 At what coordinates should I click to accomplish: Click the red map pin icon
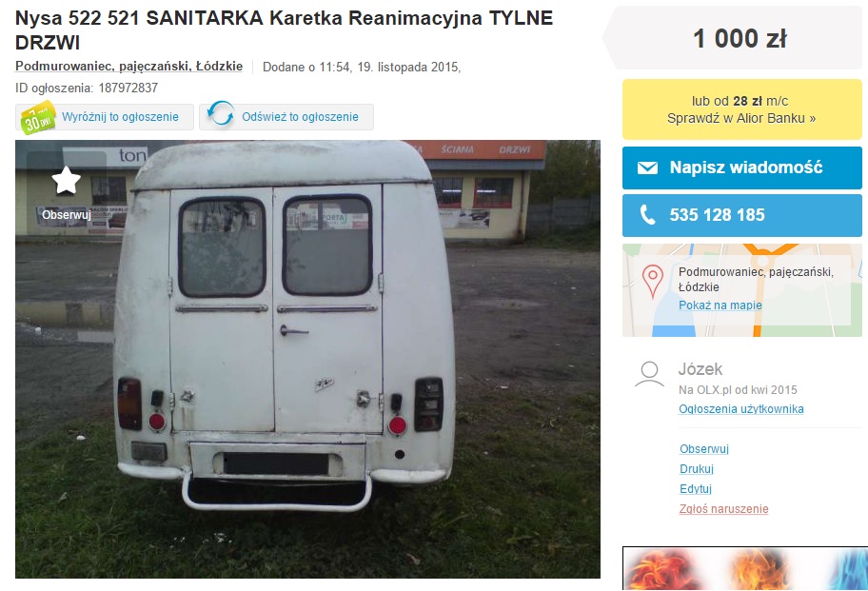[653, 281]
